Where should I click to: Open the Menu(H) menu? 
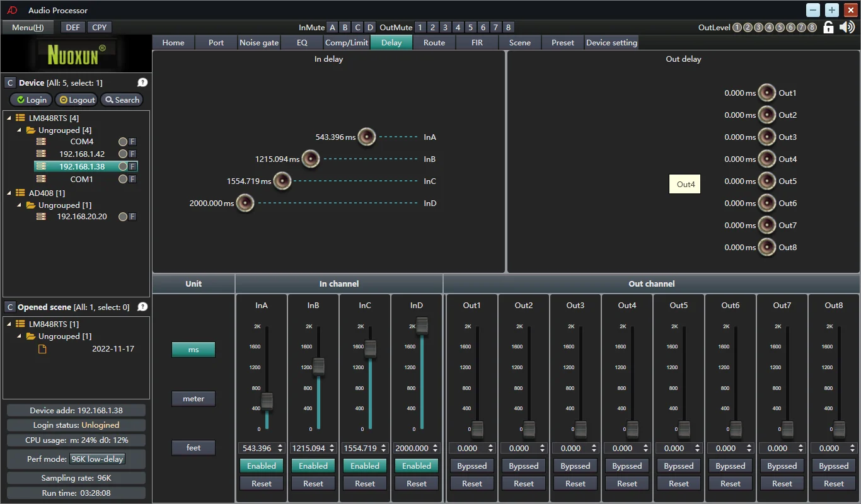28,27
